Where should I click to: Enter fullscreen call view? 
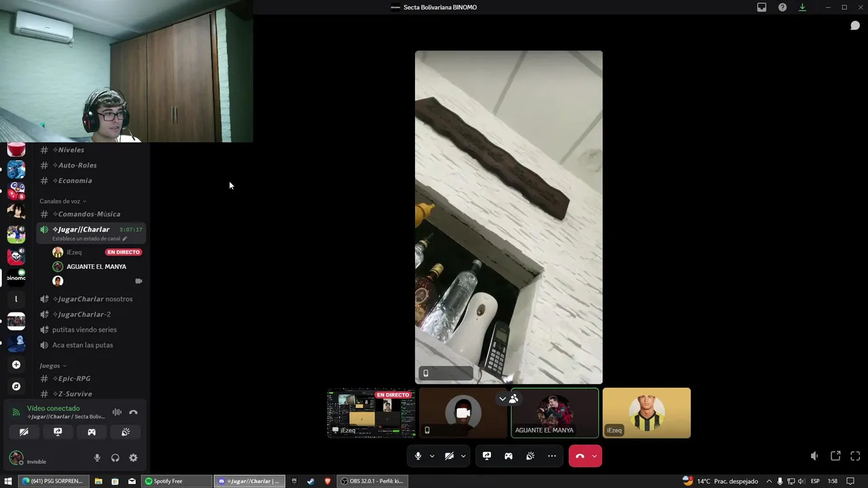pyautogui.click(x=855, y=456)
